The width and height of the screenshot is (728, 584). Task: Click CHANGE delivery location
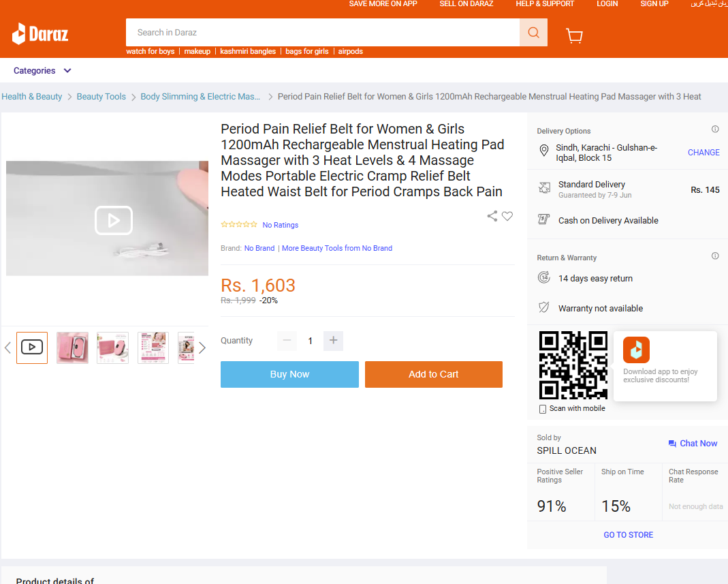(x=703, y=153)
